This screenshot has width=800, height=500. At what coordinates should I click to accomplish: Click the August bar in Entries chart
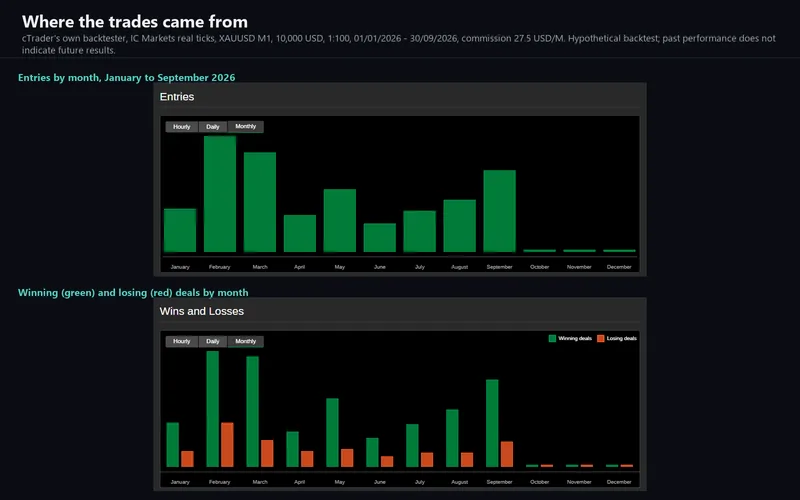point(460,226)
